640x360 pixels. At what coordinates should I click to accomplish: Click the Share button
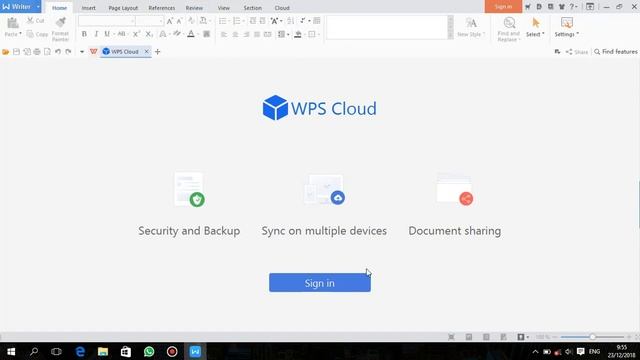click(577, 52)
